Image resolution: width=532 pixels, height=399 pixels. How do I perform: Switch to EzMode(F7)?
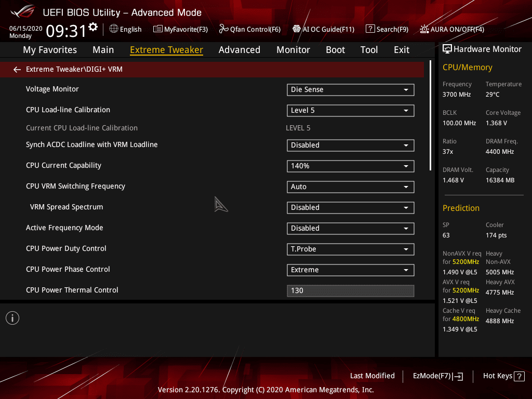tap(437, 376)
